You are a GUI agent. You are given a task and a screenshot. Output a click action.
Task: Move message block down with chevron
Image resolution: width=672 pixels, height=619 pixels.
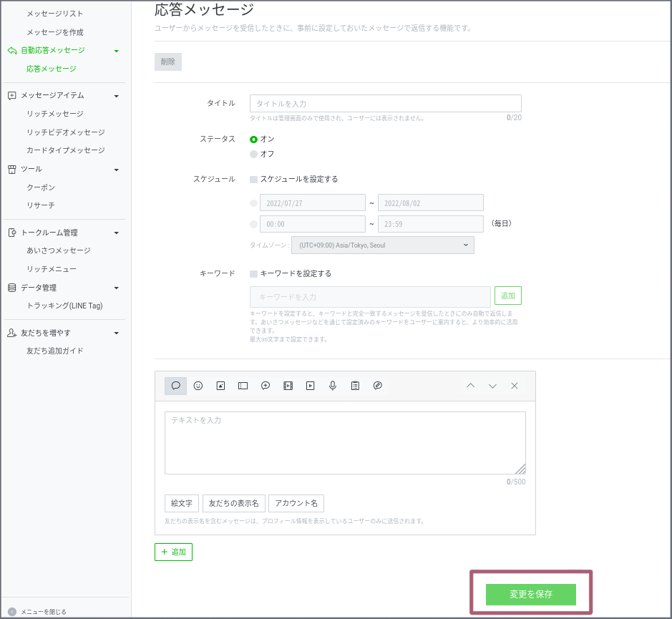[492, 386]
